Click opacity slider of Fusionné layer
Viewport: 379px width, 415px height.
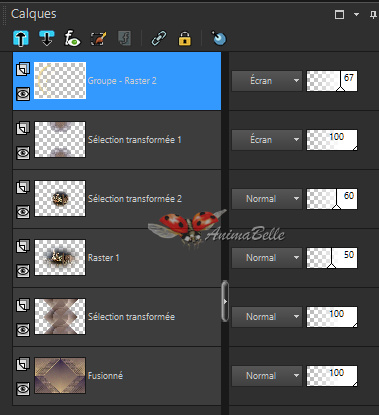[332, 376]
